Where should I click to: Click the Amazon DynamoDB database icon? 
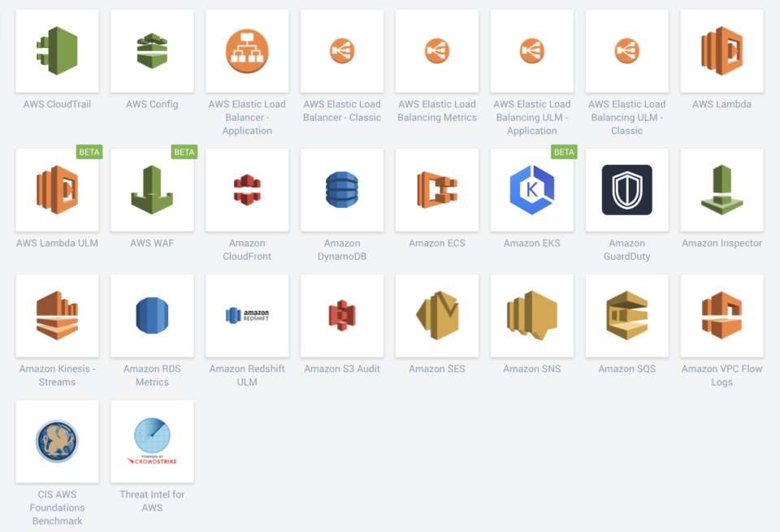pyautogui.click(x=342, y=190)
